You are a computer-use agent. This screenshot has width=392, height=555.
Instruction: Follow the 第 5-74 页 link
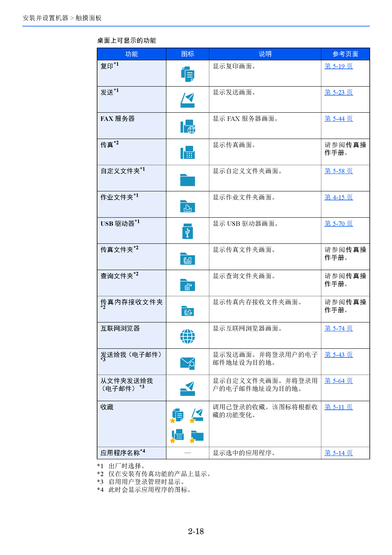tap(339, 328)
